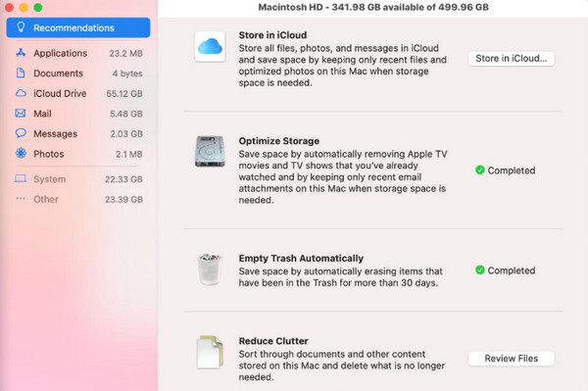Image resolution: width=588 pixels, height=391 pixels.
Task: Click the Documents page icon
Action: 21,73
